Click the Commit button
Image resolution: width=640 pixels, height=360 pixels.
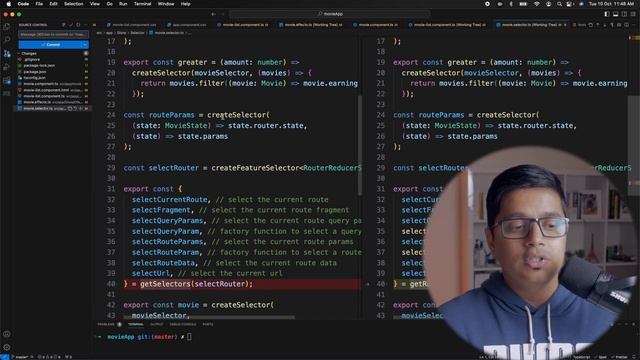[50, 44]
